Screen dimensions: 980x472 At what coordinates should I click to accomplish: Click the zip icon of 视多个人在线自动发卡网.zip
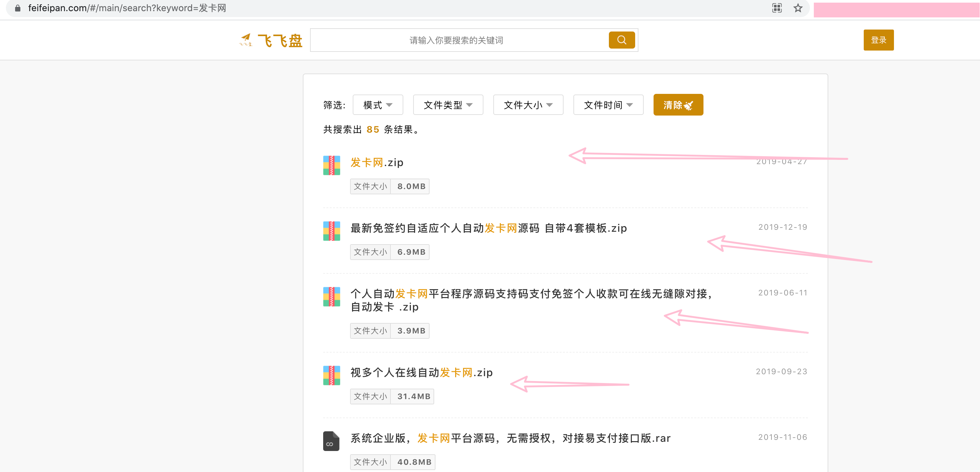coord(331,376)
